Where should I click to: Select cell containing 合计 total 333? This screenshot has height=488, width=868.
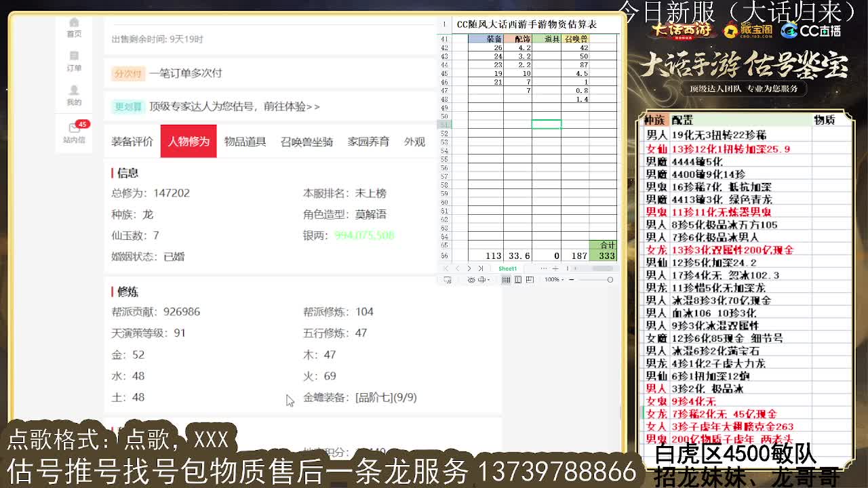click(x=606, y=252)
